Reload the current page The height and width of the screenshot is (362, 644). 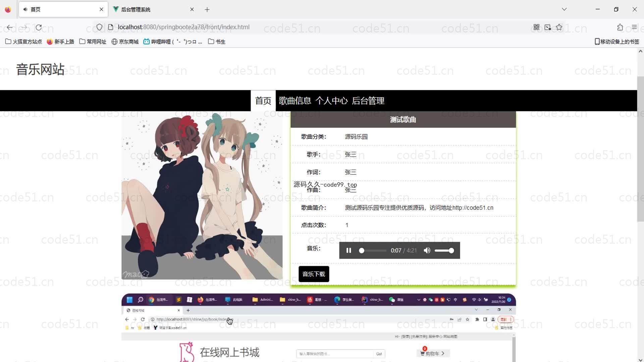39,27
